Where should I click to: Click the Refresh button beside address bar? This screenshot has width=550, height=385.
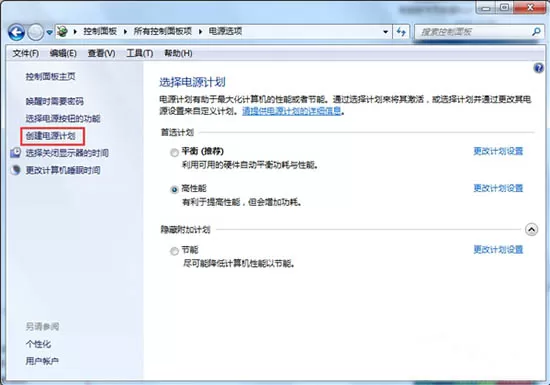[401, 32]
